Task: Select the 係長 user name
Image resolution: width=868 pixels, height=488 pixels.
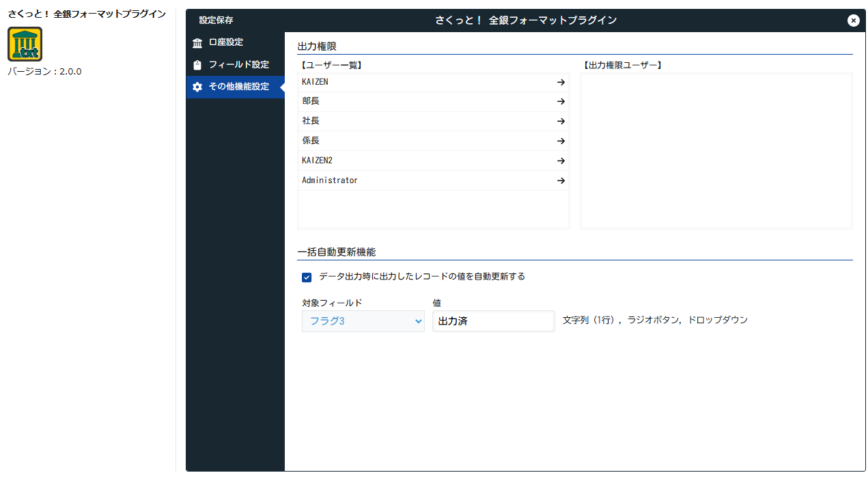Action: coord(311,141)
